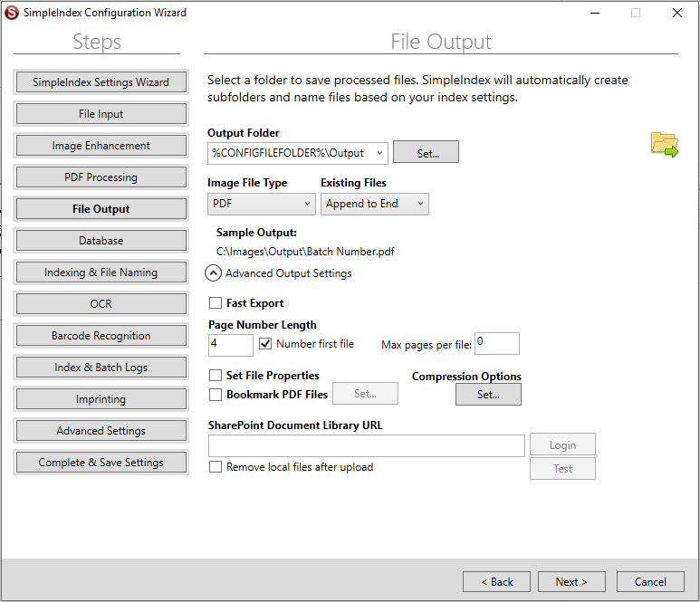Image resolution: width=700 pixels, height=602 pixels.
Task: Check Remove local files after upload
Action: coord(216,467)
